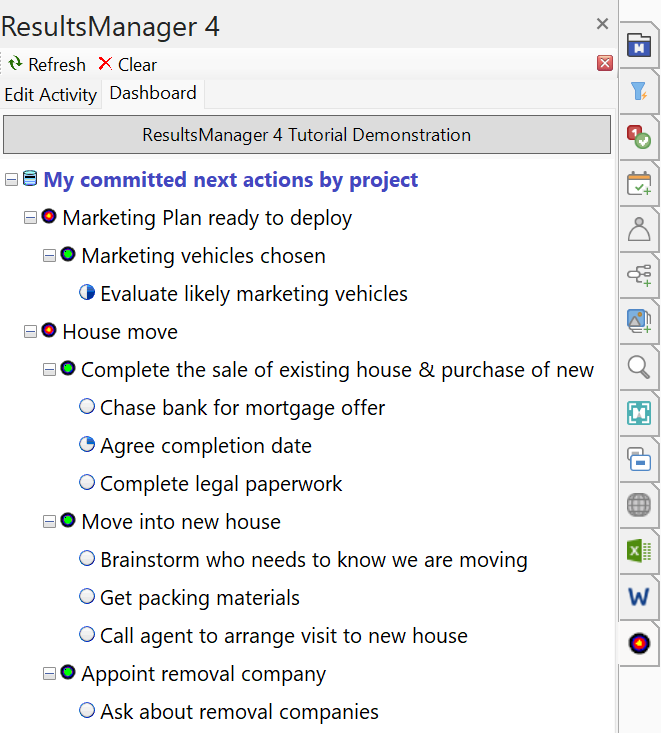This screenshot has width=661, height=733.
Task: Click task circle for Call agent to arrange visit
Action: click(x=87, y=634)
